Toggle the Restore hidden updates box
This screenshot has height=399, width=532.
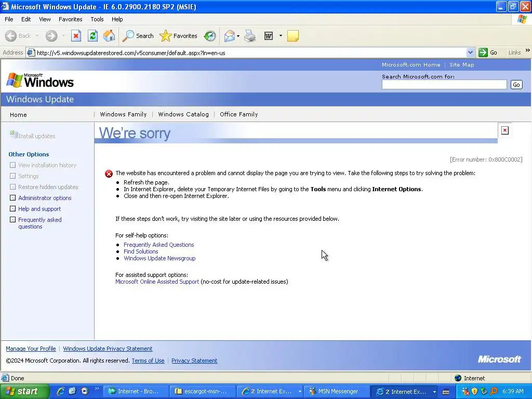pos(12,187)
